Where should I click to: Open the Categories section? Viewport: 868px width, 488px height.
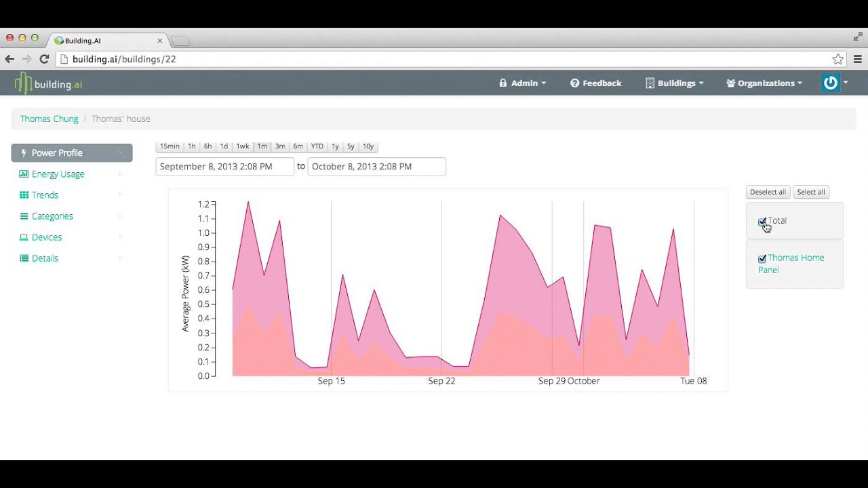[x=72, y=216]
